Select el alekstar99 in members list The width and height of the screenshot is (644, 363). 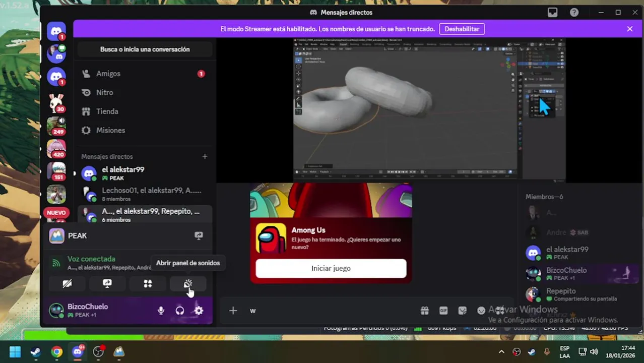tap(581, 253)
